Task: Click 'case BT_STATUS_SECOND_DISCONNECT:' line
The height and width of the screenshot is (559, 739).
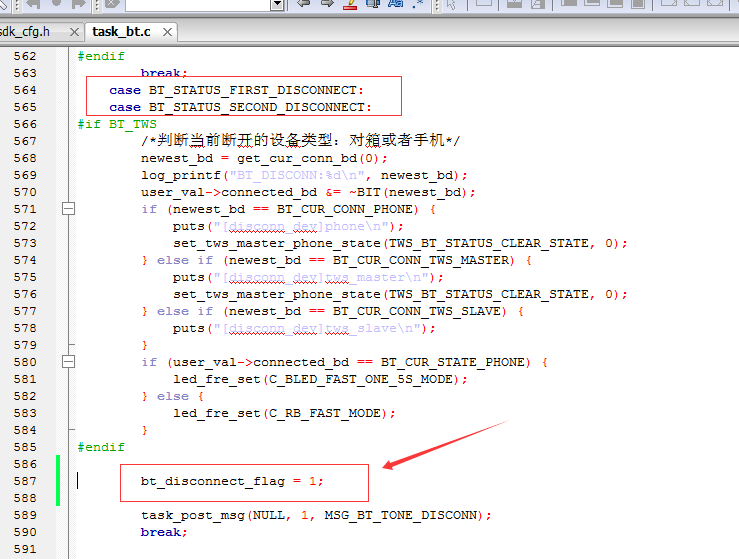Action: tap(240, 107)
